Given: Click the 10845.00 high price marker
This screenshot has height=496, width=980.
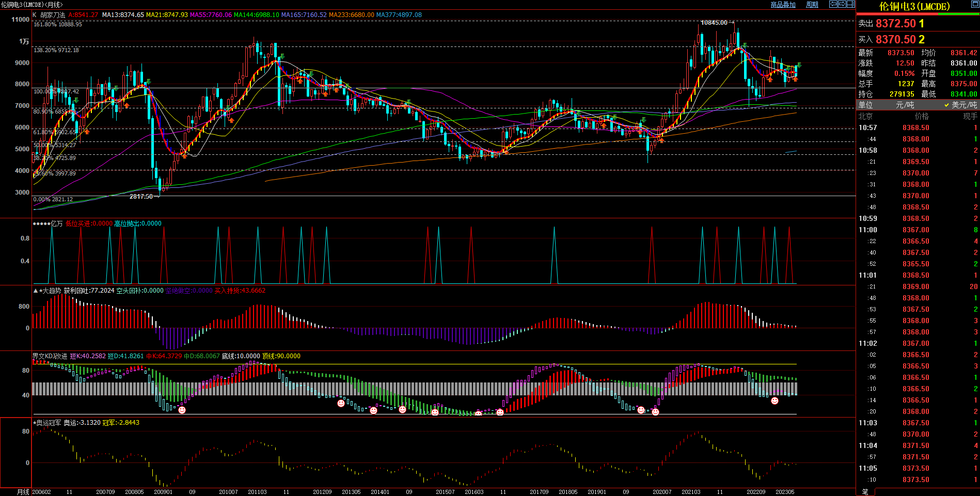Looking at the screenshot, I should [714, 23].
